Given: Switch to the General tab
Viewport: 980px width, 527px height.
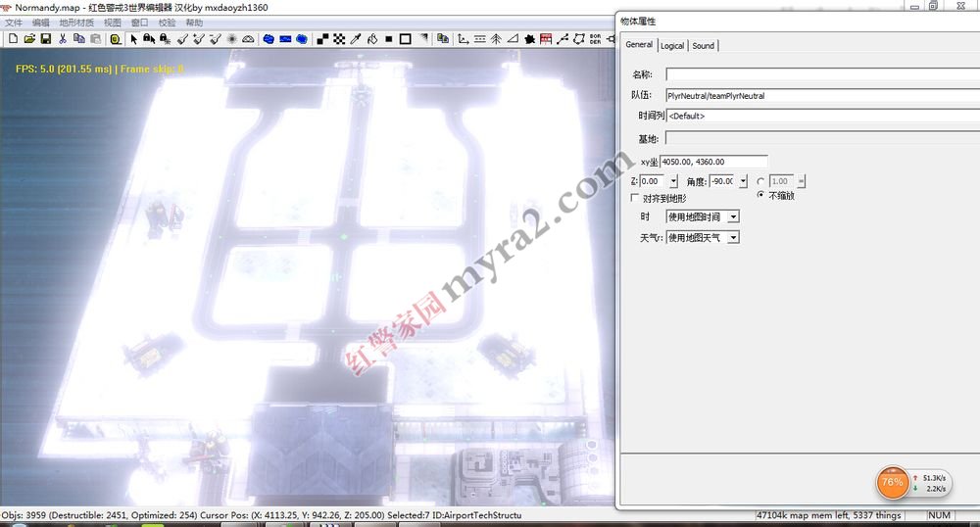Looking at the screenshot, I should [639, 44].
